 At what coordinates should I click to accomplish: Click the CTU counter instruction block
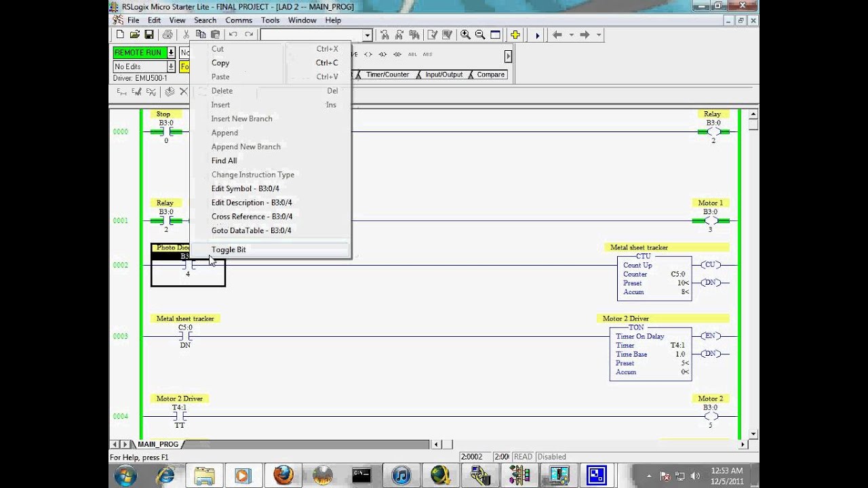654,278
